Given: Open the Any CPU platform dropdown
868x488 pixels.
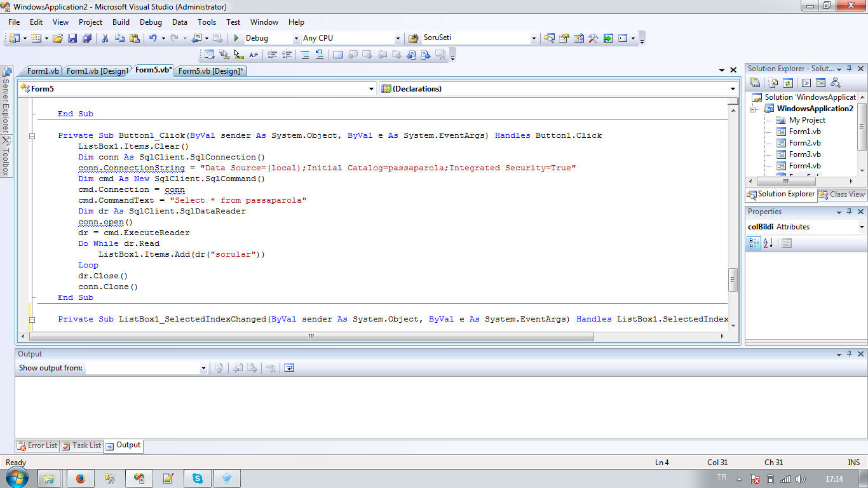Looking at the screenshot, I should [x=398, y=38].
